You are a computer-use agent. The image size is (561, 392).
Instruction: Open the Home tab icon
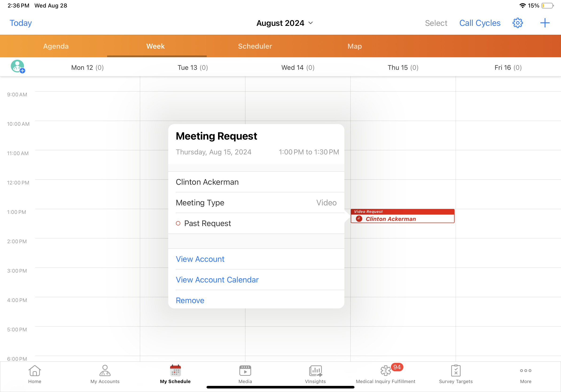point(35,371)
